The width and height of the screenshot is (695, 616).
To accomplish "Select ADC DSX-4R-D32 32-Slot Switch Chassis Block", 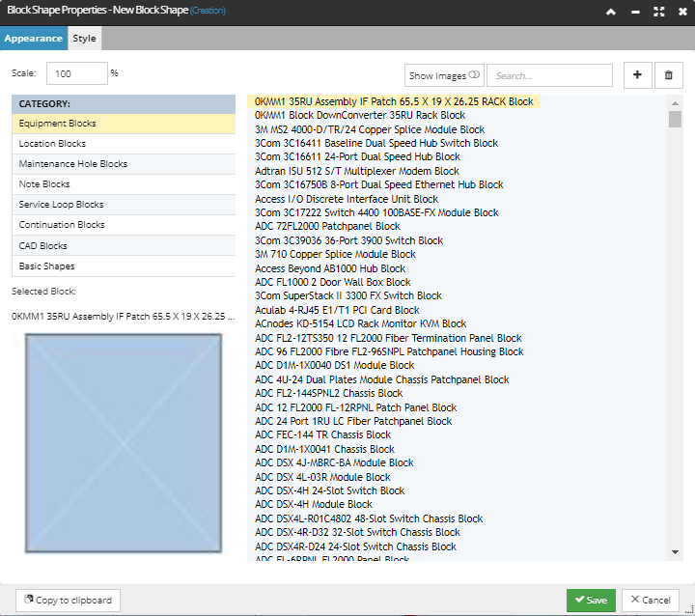I will point(357,532).
